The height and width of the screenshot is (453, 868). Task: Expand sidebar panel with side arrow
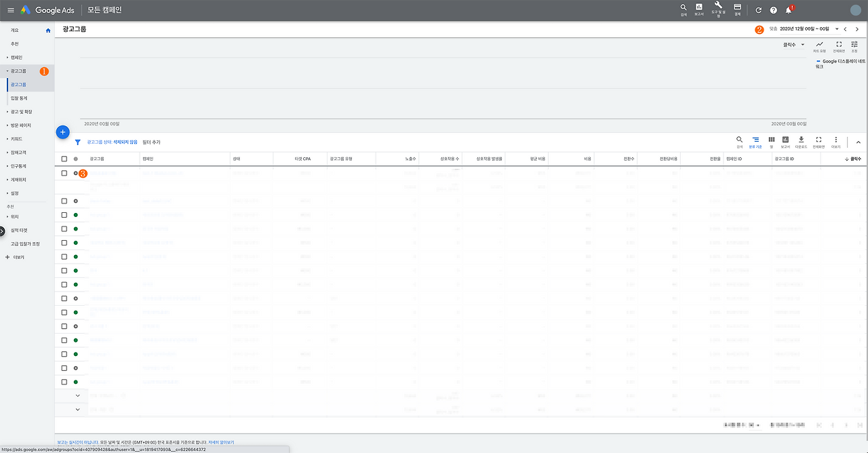click(x=2, y=231)
